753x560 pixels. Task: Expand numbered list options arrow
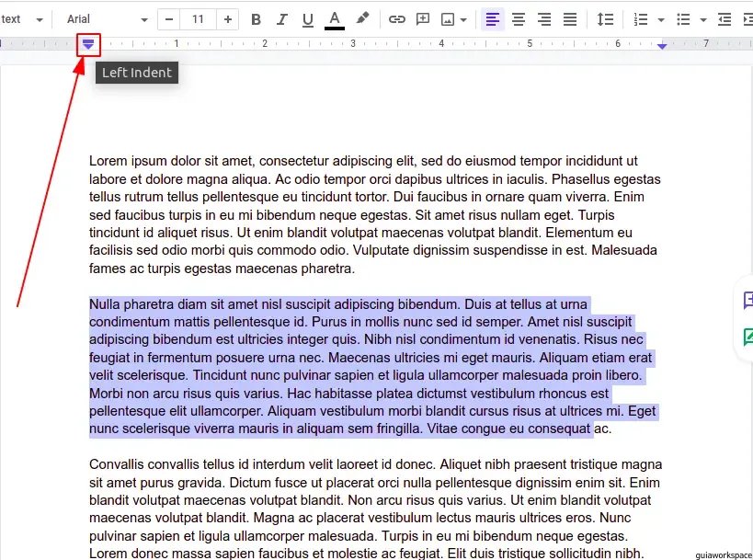(x=661, y=19)
